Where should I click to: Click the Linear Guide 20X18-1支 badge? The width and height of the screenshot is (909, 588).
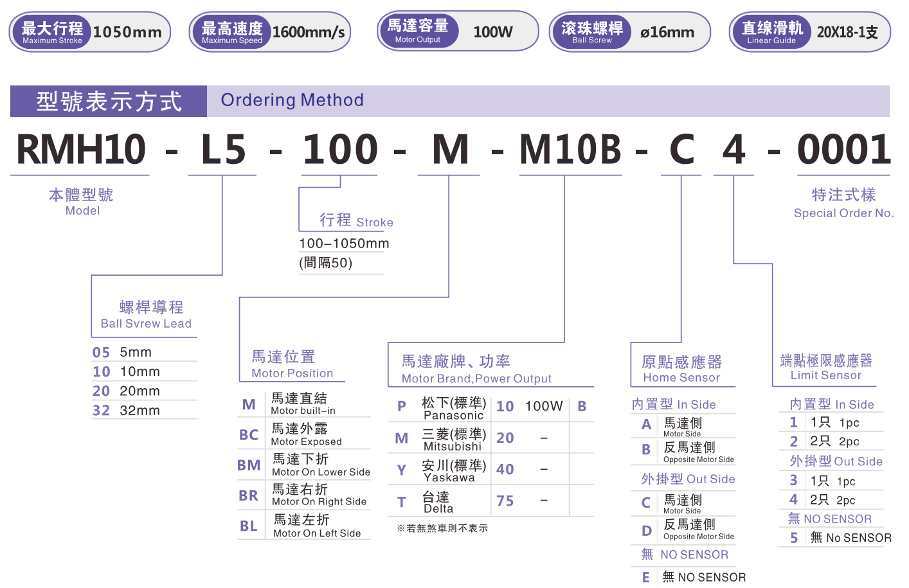tap(810, 31)
